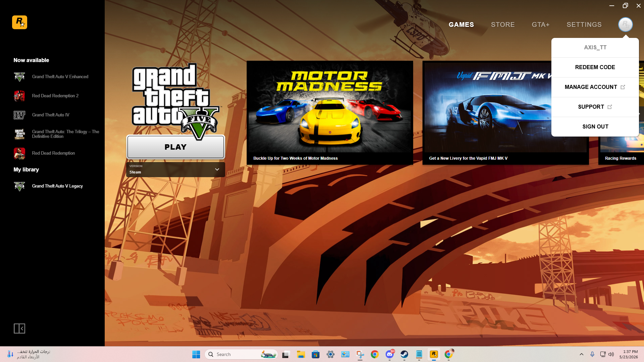The width and height of the screenshot is (644, 362).
Task: Open the Discord taskbar icon
Action: click(390, 354)
